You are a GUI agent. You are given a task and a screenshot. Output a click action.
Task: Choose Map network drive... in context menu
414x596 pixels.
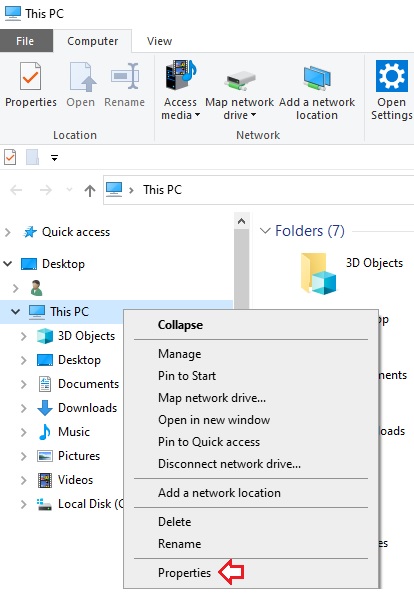251,398
